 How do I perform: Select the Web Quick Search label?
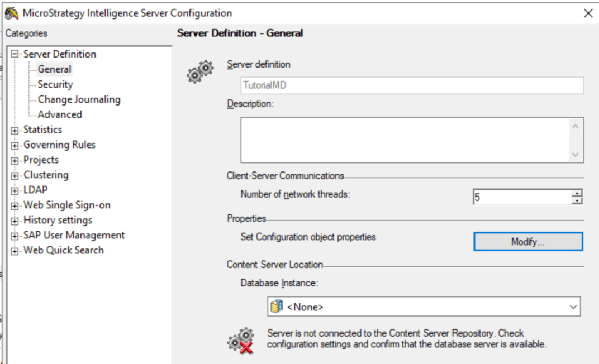coord(63,250)
